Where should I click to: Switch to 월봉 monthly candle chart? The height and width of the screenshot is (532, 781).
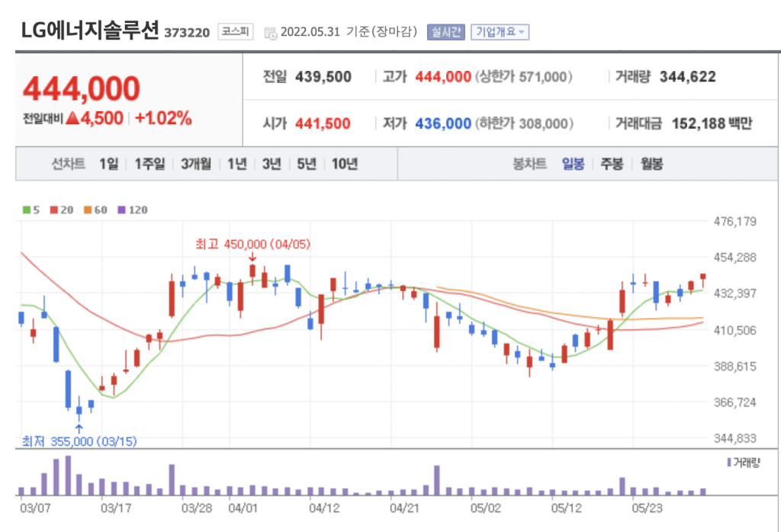(651, 164)
